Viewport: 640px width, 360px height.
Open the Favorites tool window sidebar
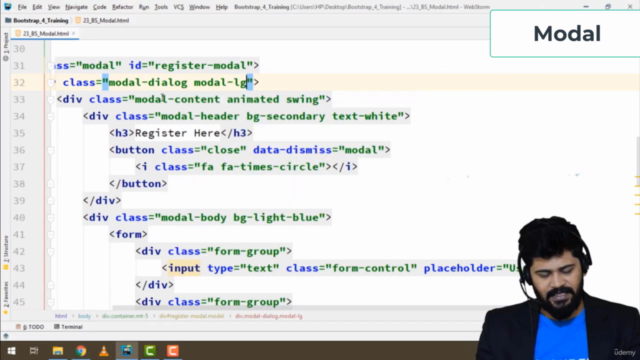[x=6, y=297]
